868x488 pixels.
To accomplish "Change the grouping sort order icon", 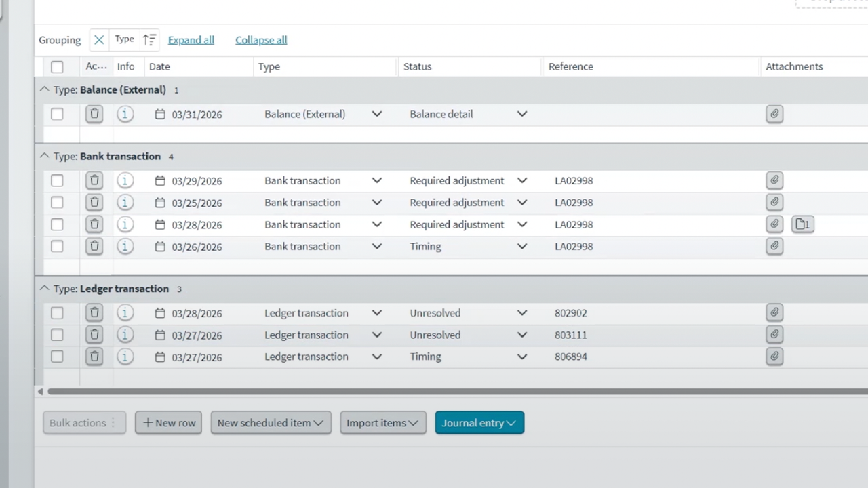I will 150,40.
